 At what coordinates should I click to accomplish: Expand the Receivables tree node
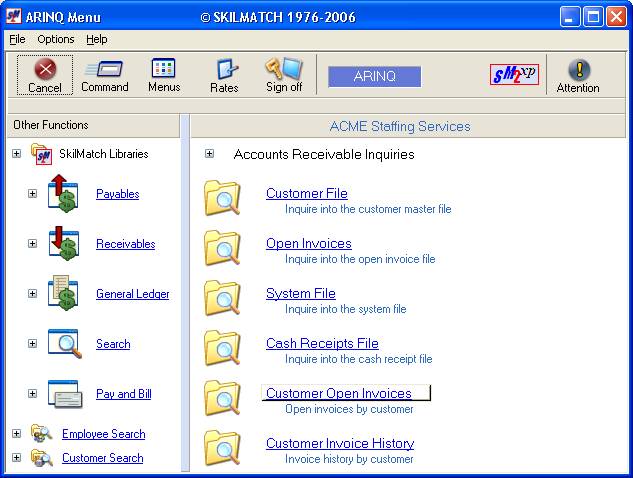[33, 243]
